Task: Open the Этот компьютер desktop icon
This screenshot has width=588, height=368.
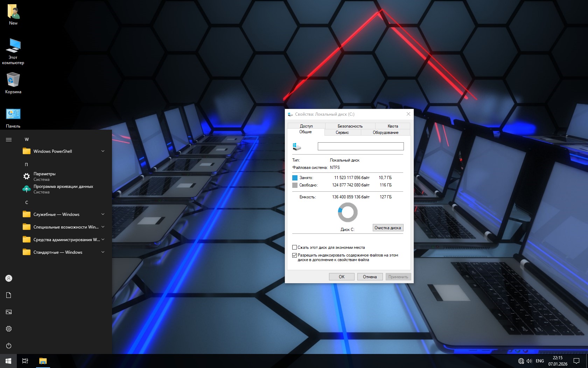Action: tap(13, 51)
